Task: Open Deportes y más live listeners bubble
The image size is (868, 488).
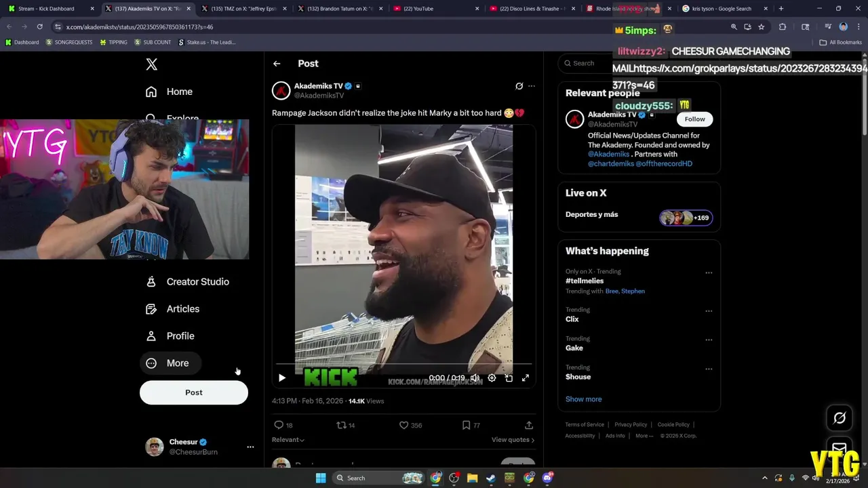Action: (686, 218)
